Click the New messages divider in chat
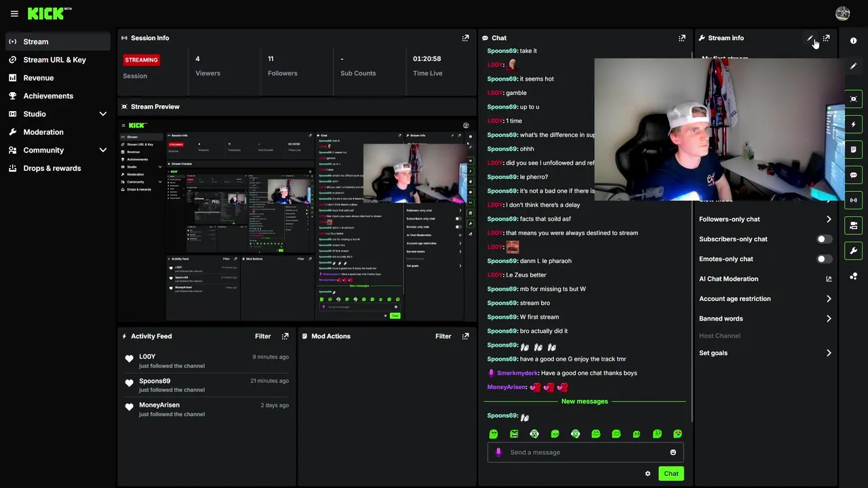The height and width of the screenshot is (488, 868). (585, 401)
